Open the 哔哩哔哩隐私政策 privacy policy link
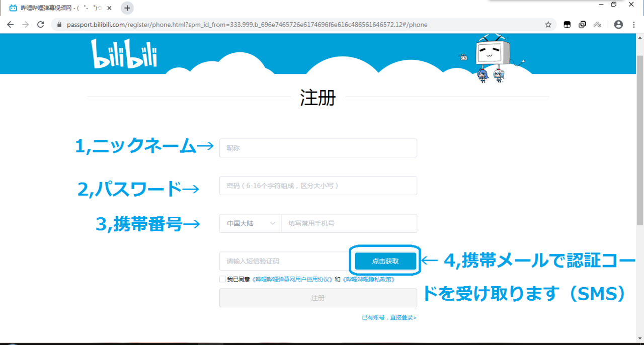Viewport: 644px width, 345px height. pyautogui.click(x=368, y=280)
